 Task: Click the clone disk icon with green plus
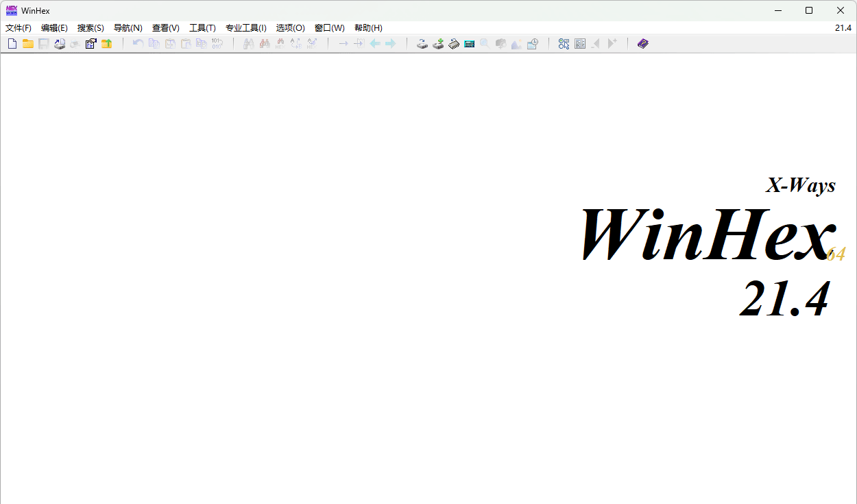click(x=438, y=44)
